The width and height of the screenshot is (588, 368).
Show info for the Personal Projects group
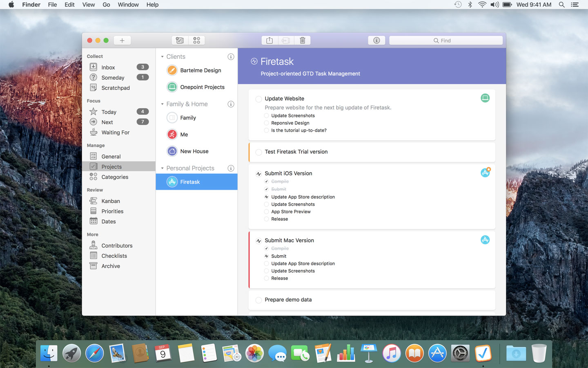point(231,168)
